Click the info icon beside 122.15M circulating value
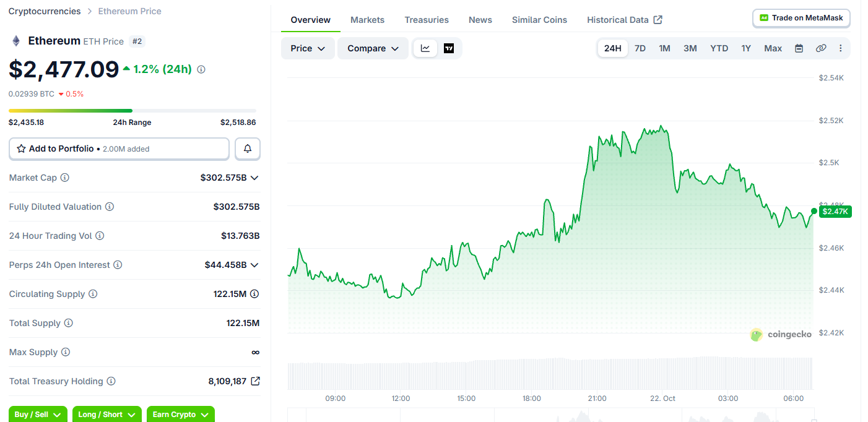868x422 pixels. [x=254, y=294]
